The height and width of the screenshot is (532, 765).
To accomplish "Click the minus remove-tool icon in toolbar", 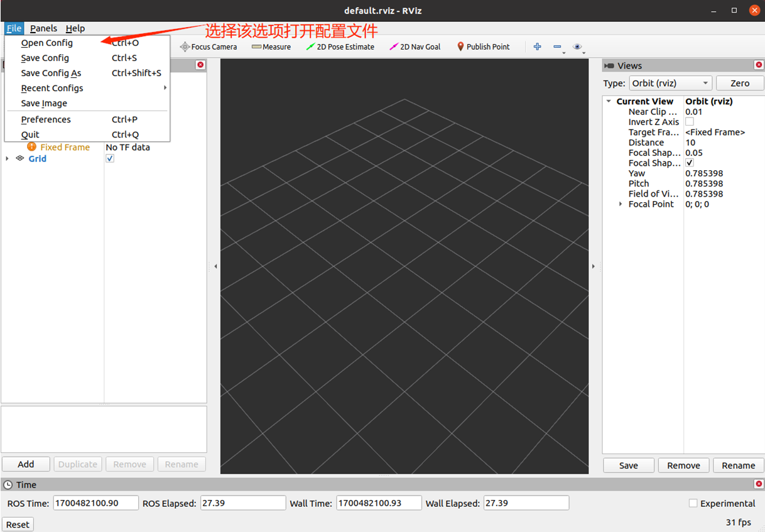I will click(x=557, y=46).
